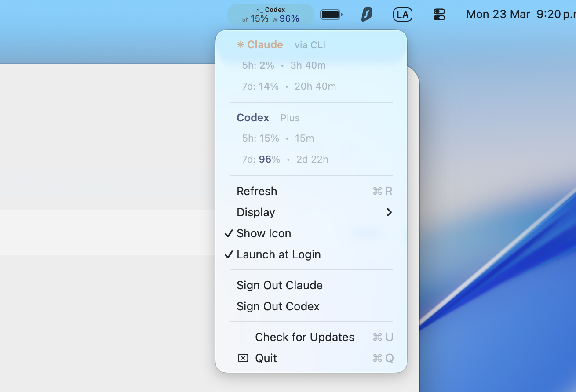576x392 pixels.
Task: Click the date and time clock
Action: tap(521, 15)
